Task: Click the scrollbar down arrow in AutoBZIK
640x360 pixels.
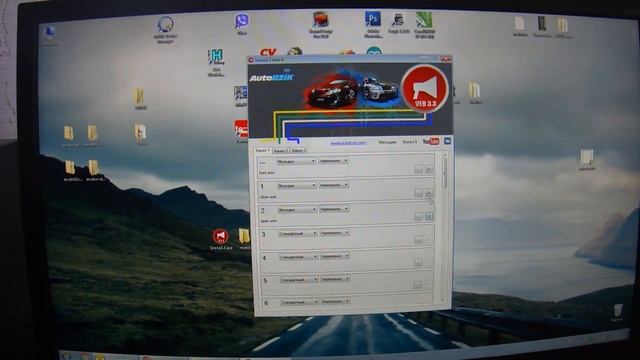Action: pyautogui.click(x=444, y=300)
